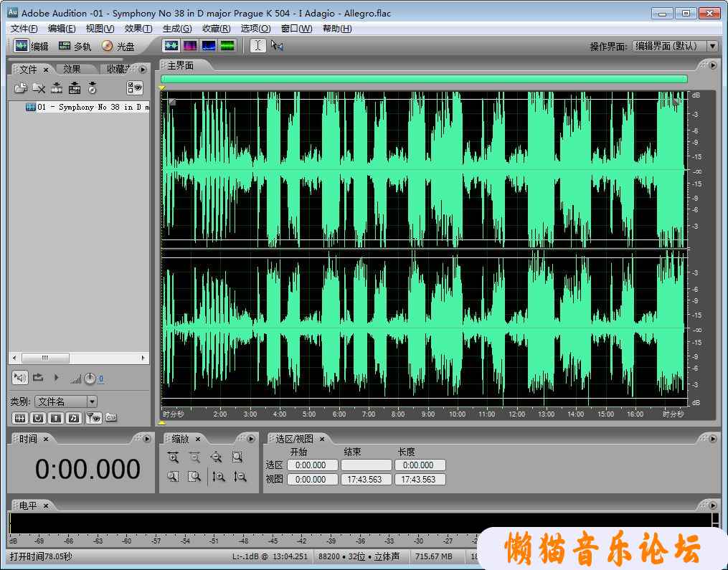Viewport: 728px width, 570px height.
Task: Click the 视图 结束 field showing 17:43.563
Action: [x=367, y=480]
